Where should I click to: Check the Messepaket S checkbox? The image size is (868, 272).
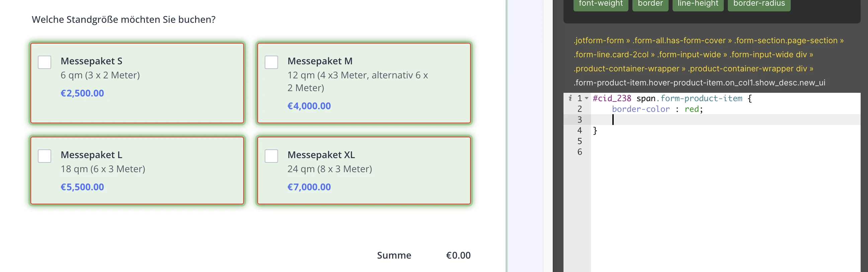44,62
